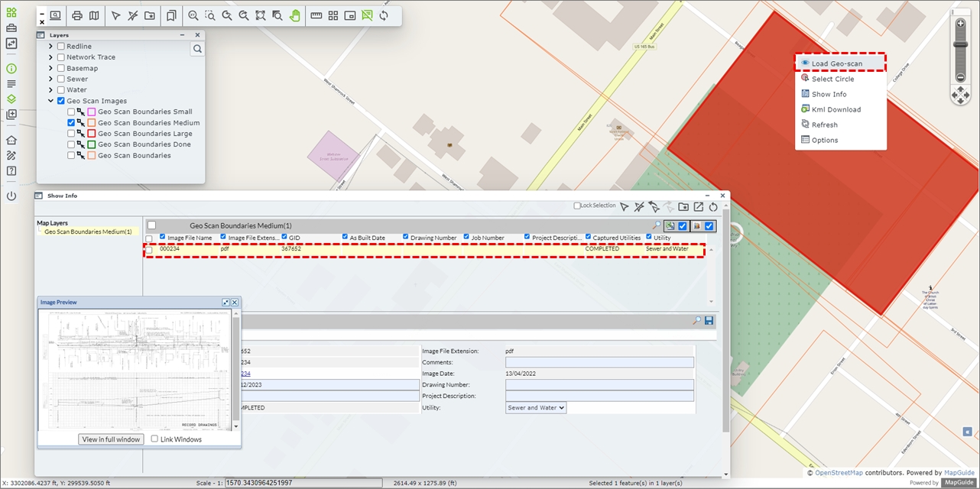Enable the Geo Scan Boundaries Large layer
This screenshot has height=489, width=980.
[71, 134]
